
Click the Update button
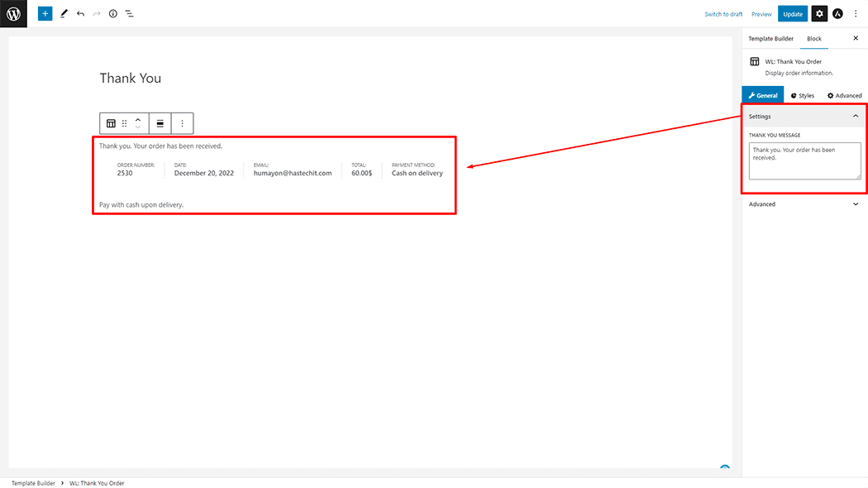coord(792,14)
